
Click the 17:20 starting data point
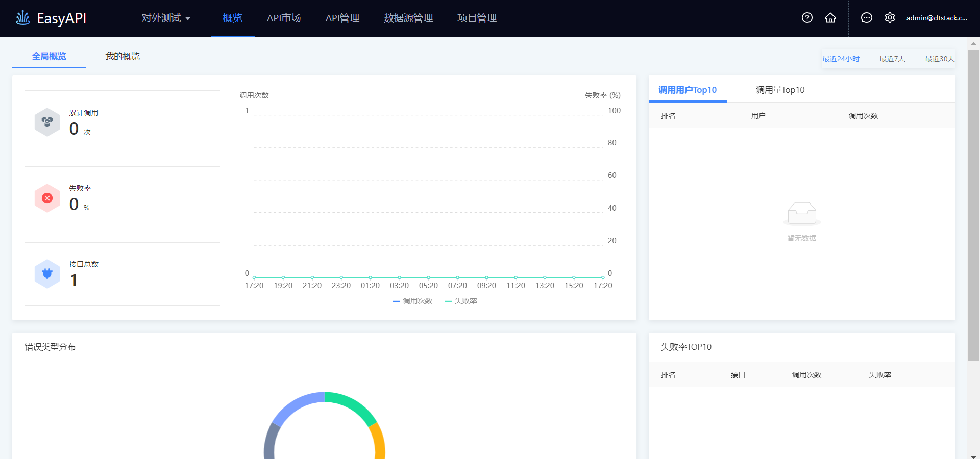pyautogui.click(x=254, y=277)
